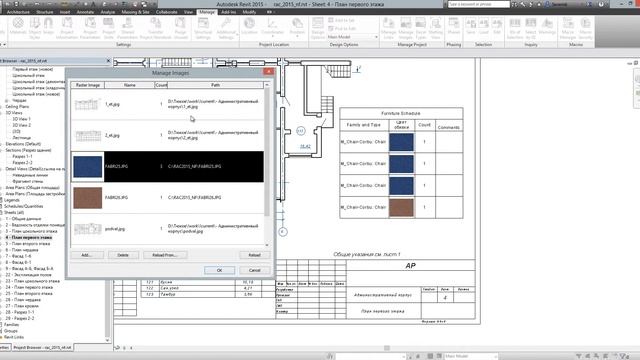Switch to the Architecture ribbon tab
The width and height of the screenshot is (640, 360).
tap(18, 12)
